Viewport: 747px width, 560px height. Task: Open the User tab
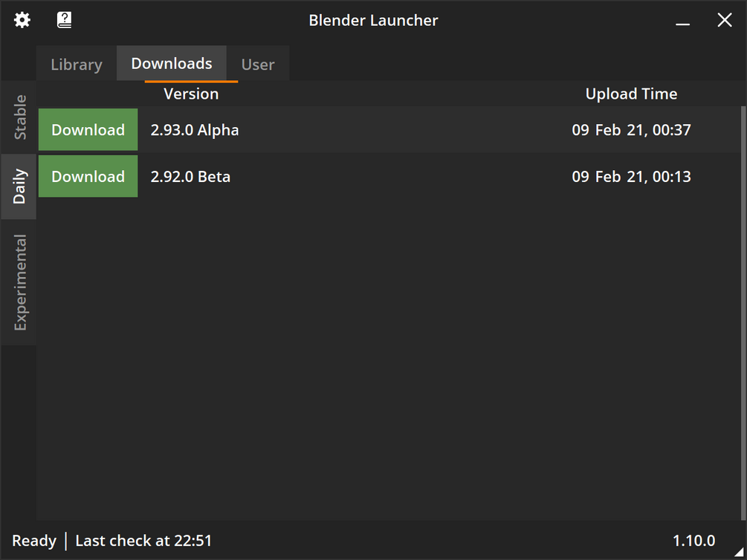pyautogui.click(x=258, y=64)
